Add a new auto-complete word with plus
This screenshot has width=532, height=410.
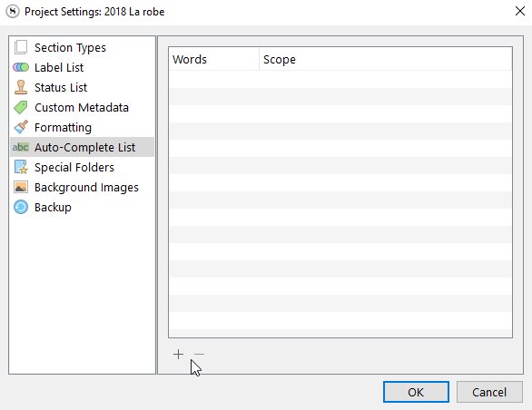coord(178,355)
